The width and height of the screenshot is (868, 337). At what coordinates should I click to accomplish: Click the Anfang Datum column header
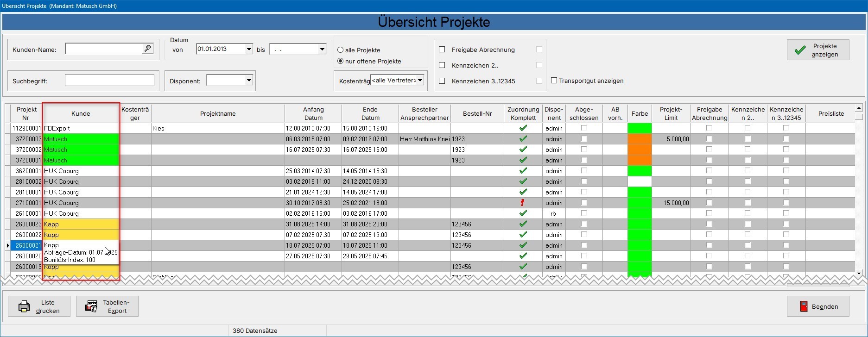pos(313,113)
